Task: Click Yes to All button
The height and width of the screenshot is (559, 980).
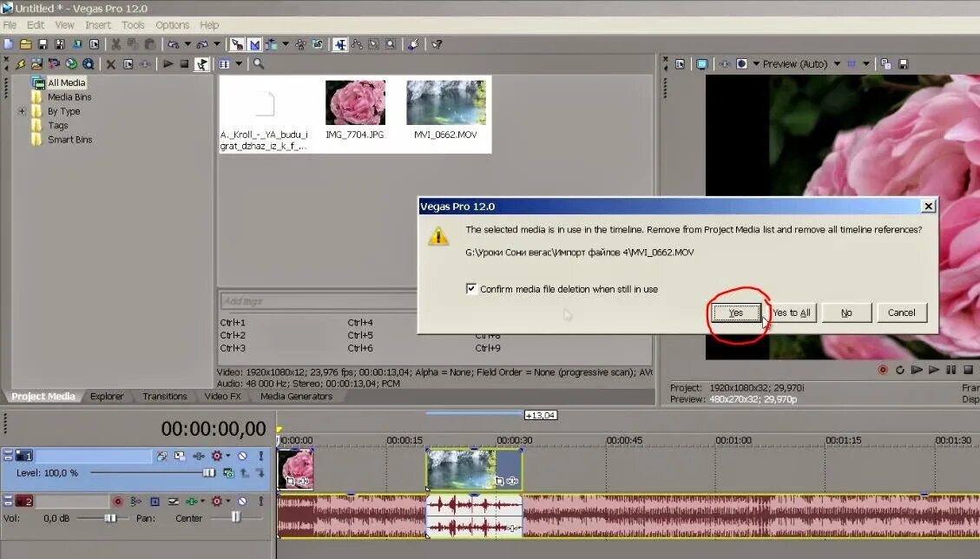Action: pyautogui.click(x=792, y=312)
